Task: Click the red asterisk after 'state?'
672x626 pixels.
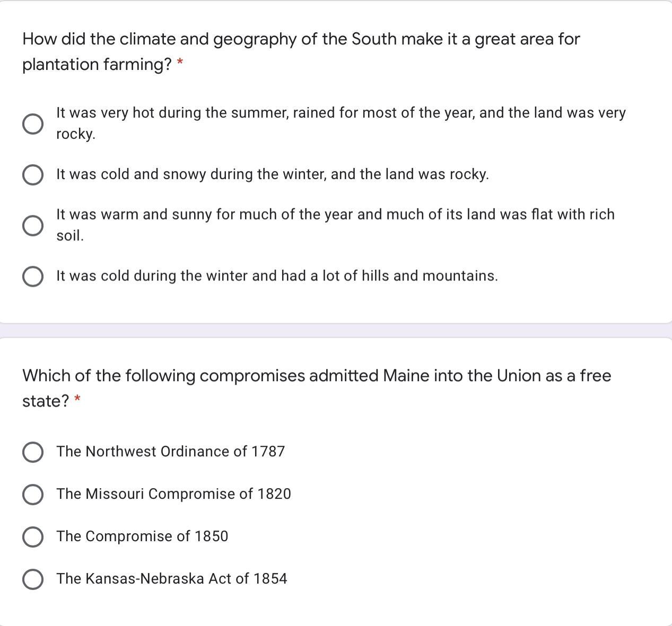Action: pos(77,399)
